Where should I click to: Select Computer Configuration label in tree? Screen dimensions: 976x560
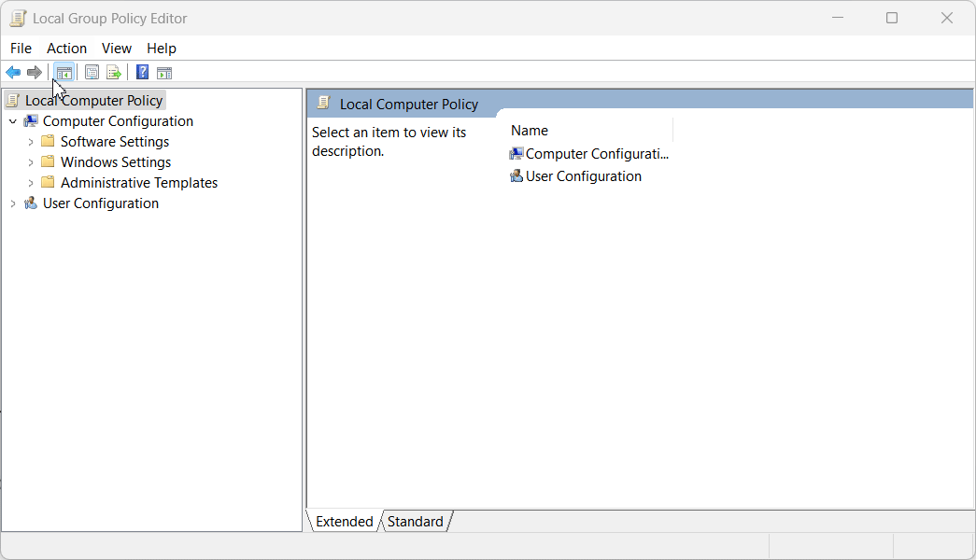click(118, 120)
